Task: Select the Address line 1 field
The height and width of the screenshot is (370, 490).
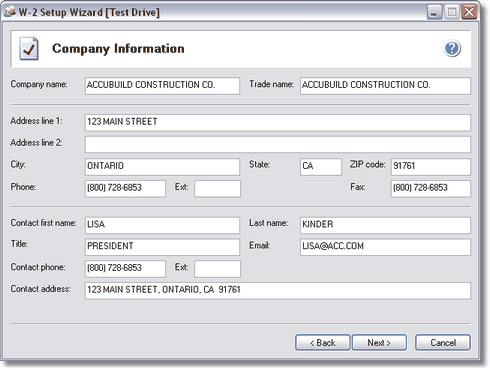Action: [x=278, y=122]
